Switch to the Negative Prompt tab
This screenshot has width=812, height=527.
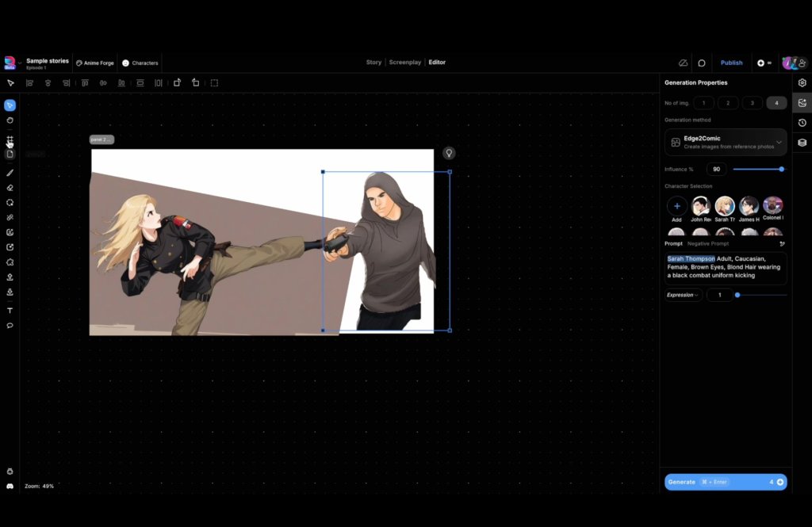pos(708,244)
